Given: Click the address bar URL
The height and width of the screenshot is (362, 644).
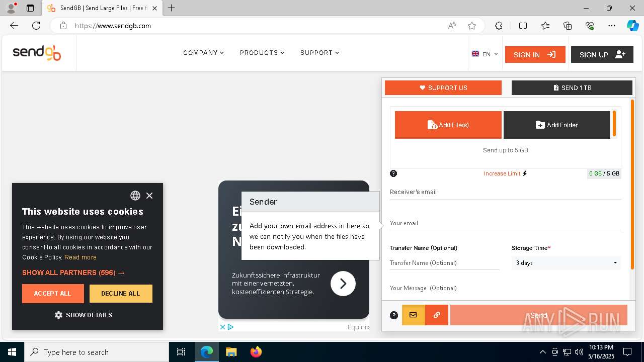Looking at the screenshot, I should [113, 26].
